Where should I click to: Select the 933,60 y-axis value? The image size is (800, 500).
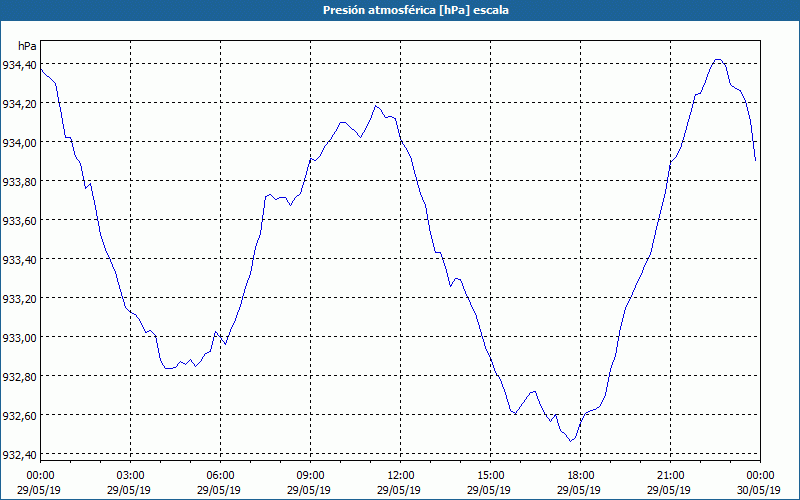(x=19, y=220)
